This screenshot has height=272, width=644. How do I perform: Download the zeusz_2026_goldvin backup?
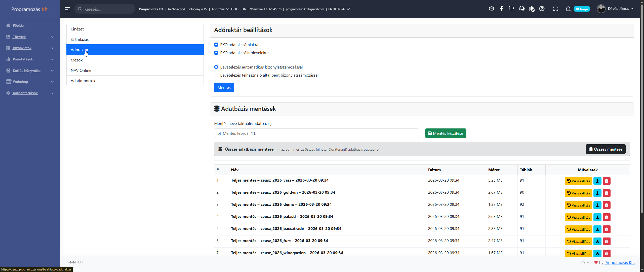597,193
